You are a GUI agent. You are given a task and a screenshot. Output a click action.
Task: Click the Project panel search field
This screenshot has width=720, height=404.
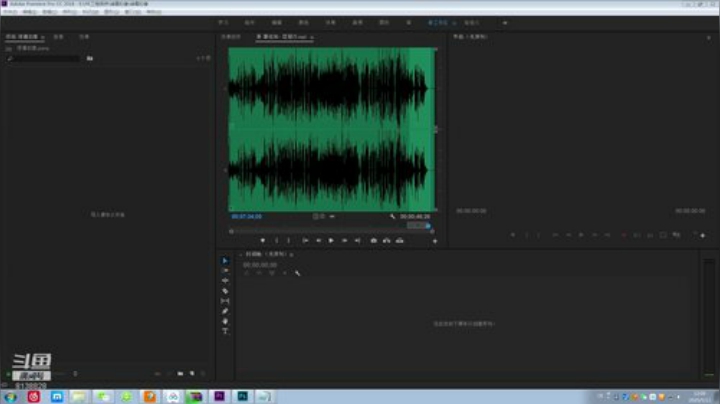point(44,59)
